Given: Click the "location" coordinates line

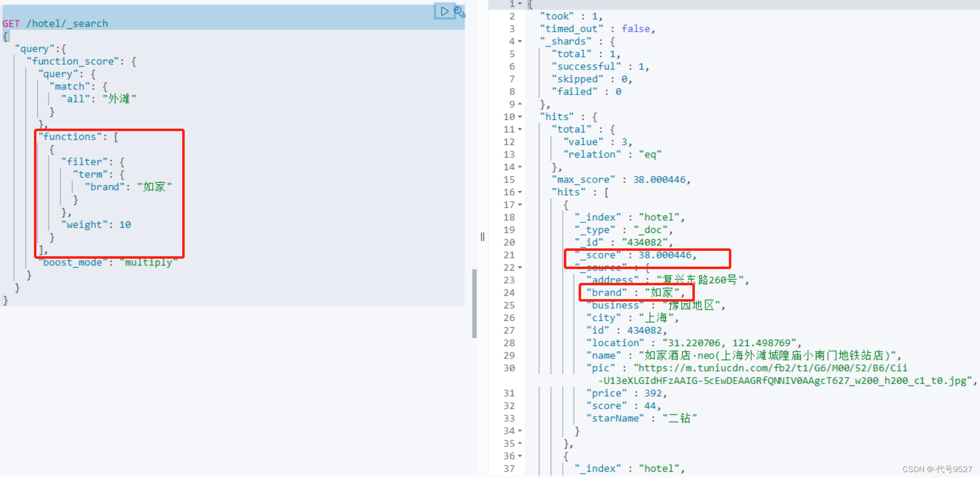Looking at the screenshot, I should click(693, 343).
